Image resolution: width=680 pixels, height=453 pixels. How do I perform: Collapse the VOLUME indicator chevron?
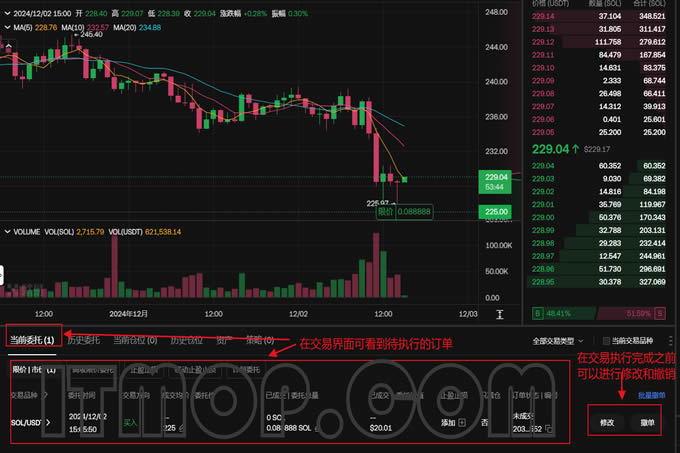[x=8, y=231]
